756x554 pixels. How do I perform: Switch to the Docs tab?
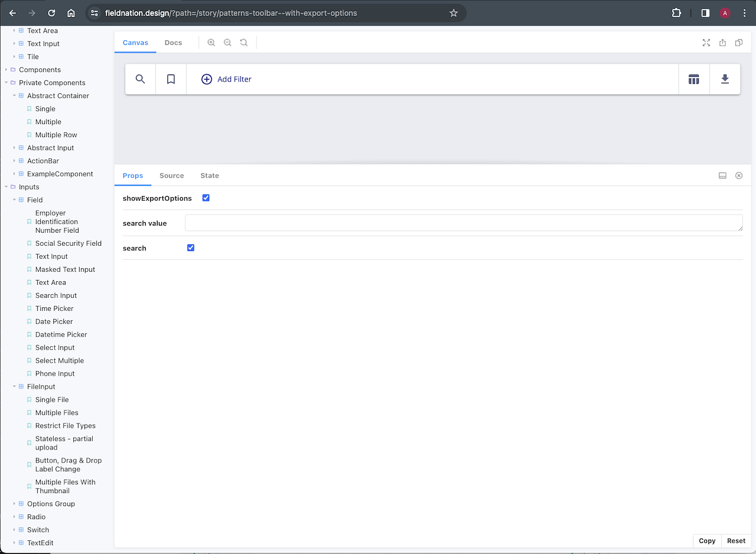173,43
